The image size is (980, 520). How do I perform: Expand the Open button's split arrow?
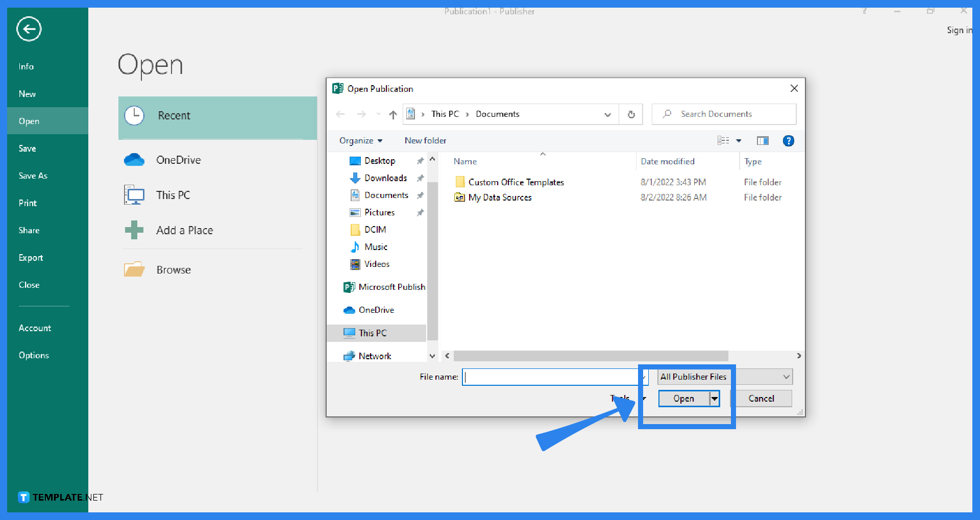click(x=714, y=399)
